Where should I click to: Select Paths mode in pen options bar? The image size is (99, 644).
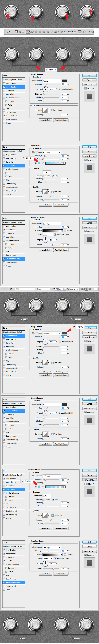[20, 32]
